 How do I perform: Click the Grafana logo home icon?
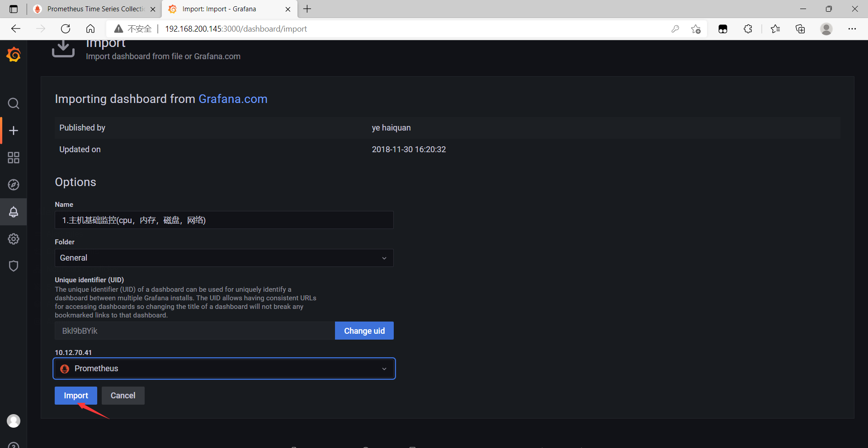[14, 55]
